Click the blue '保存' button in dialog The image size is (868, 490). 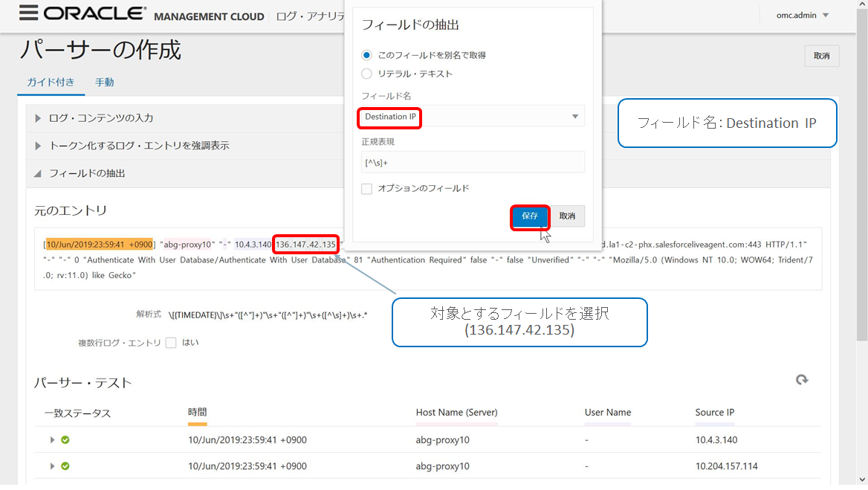(x=530, y=216)
